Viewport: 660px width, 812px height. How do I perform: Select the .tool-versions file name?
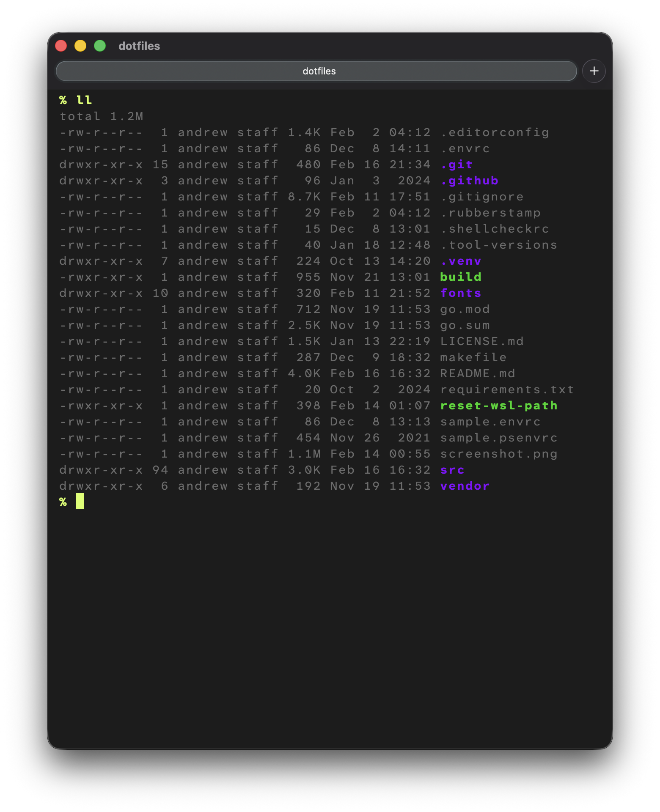pyautogui.click(x=499, y=245)
